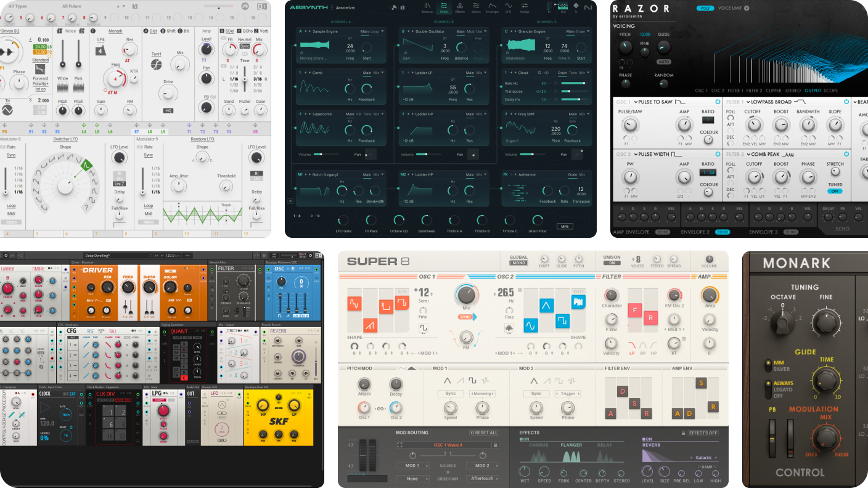
Task: Open the Envelope page icon in Absynth
Action: pyautogui.click(x=492, y=7)
